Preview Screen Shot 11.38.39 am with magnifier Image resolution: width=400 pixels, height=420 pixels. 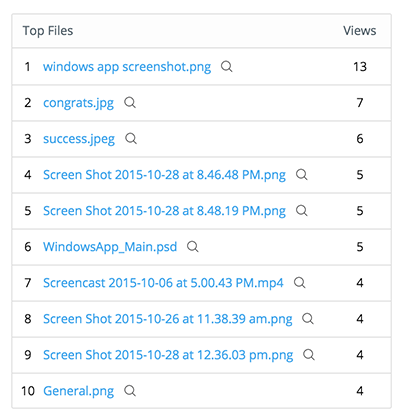point(308,319)
